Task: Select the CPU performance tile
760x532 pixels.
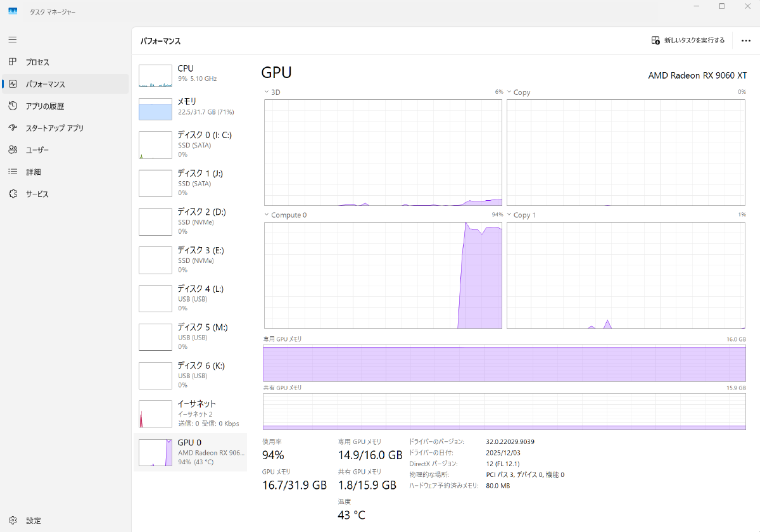Action: point(190,75)
